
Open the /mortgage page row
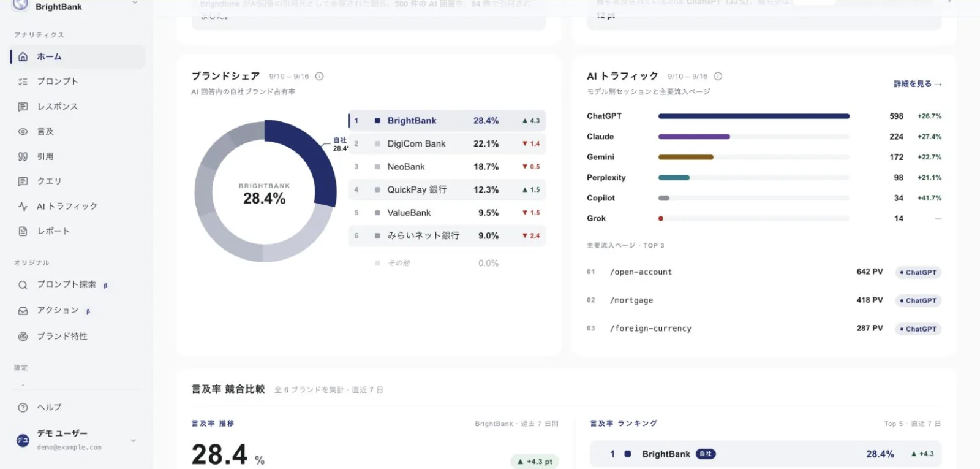pos(764,300)
